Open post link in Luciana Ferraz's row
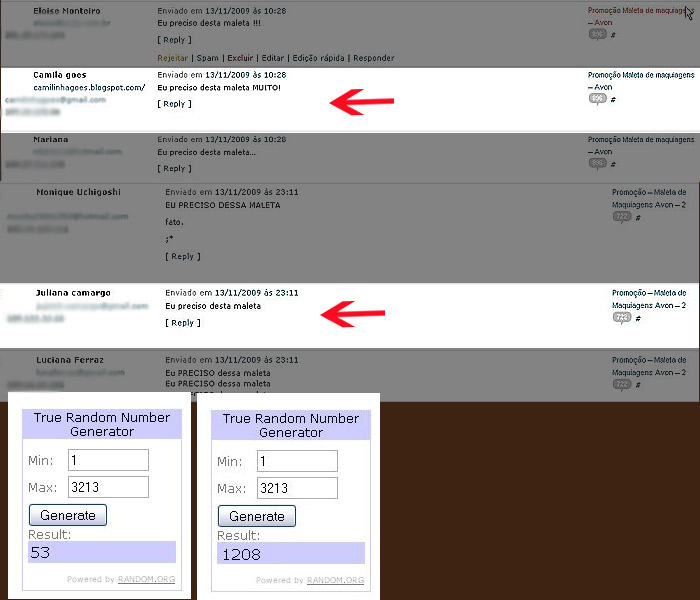This screenshot has width=700, height=600. (x=649, y=366)
